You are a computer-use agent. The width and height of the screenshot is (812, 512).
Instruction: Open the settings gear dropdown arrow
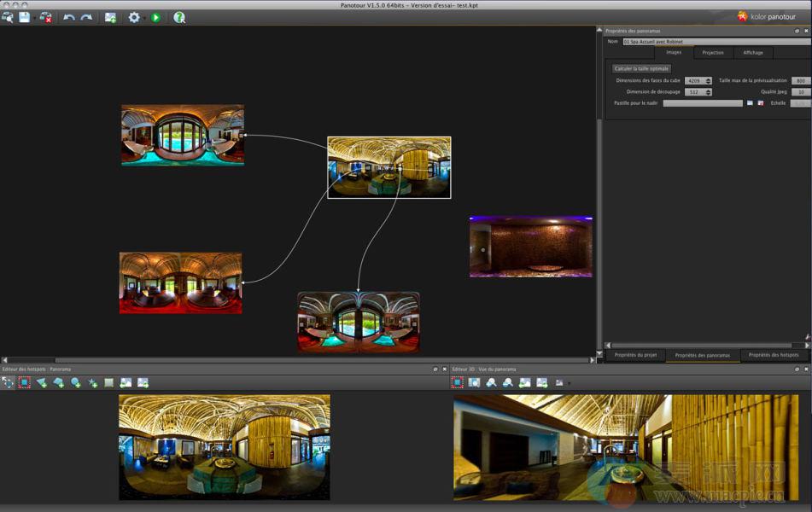point(143,18)
